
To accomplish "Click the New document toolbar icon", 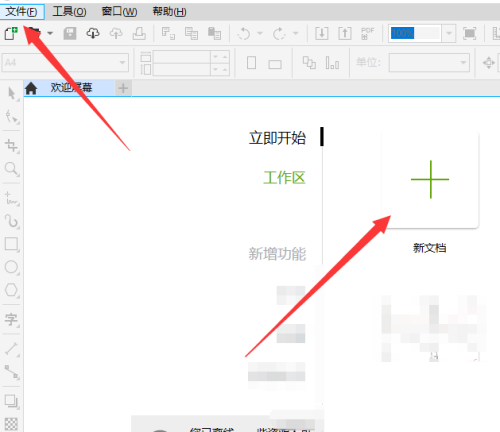I will tap(11, 34).
